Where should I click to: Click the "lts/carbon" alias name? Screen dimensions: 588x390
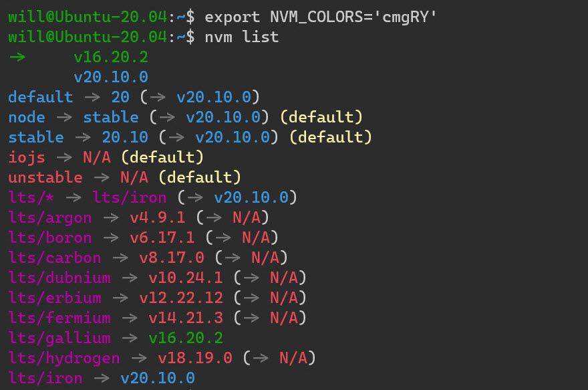[55, 258]
